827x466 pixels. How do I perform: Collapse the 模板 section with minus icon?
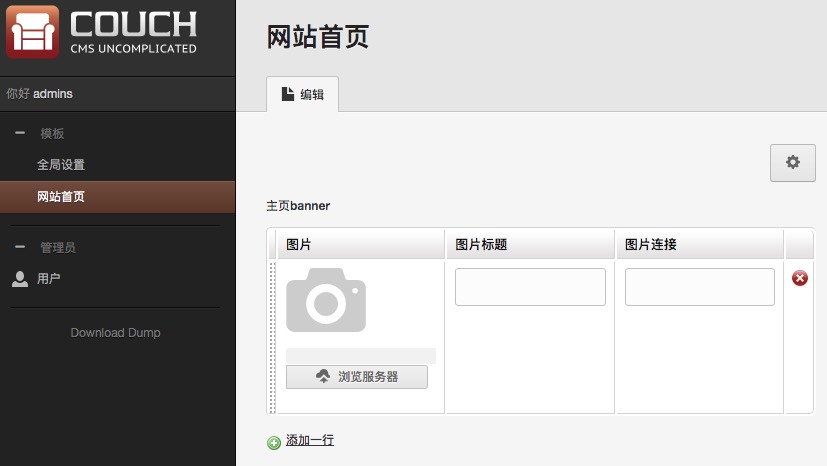pyautogui.click(x=20, y=133)
